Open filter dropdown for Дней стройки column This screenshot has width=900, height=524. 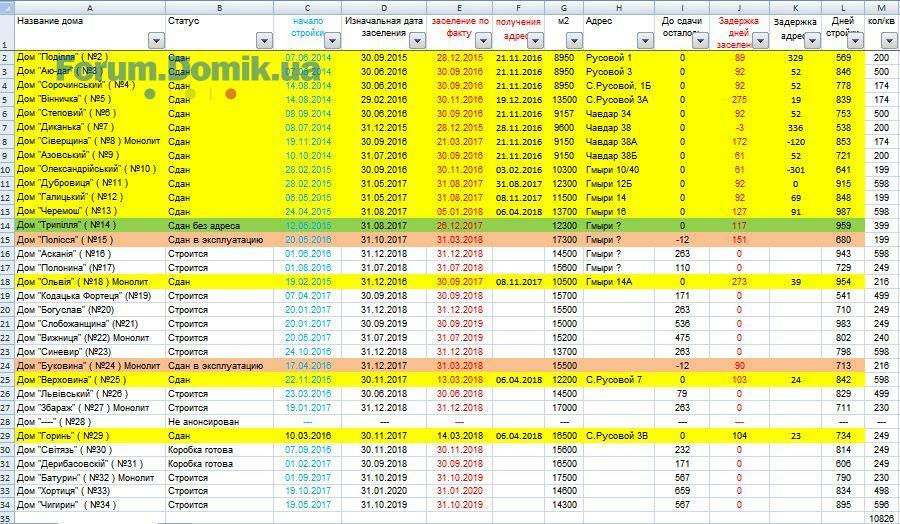[855, 41]
